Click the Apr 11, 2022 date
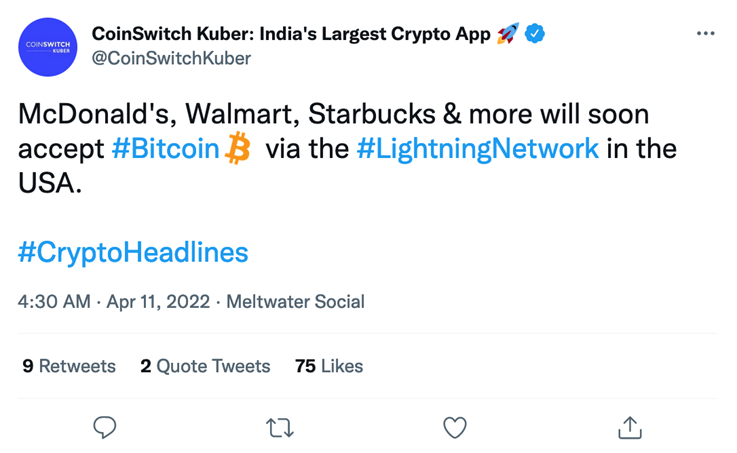737x453 pixels. pos(158,302)
